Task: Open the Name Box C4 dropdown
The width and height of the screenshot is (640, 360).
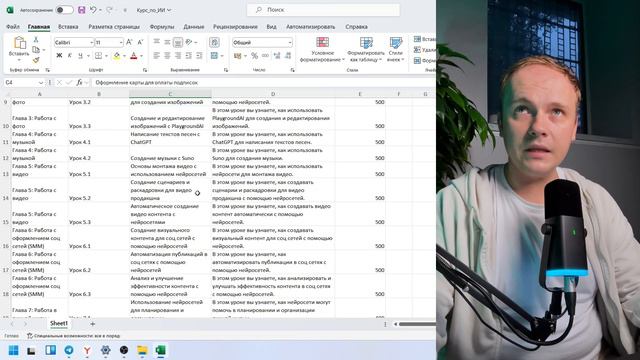Action: pos(40,82)
